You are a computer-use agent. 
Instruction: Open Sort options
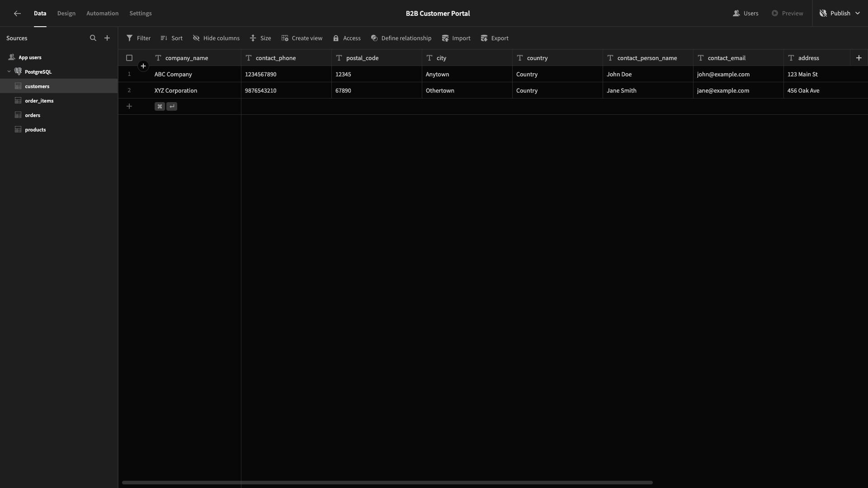[171, 38]
